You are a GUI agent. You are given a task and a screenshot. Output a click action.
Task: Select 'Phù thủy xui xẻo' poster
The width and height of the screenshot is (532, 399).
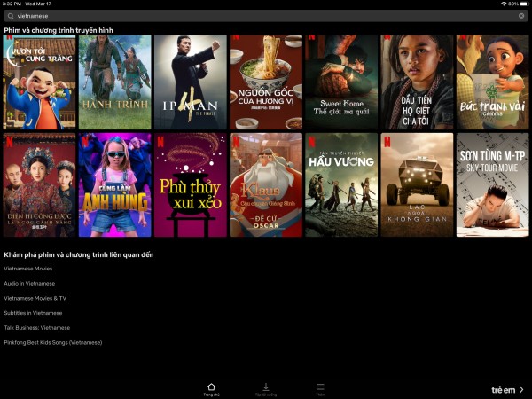point(191,185)
